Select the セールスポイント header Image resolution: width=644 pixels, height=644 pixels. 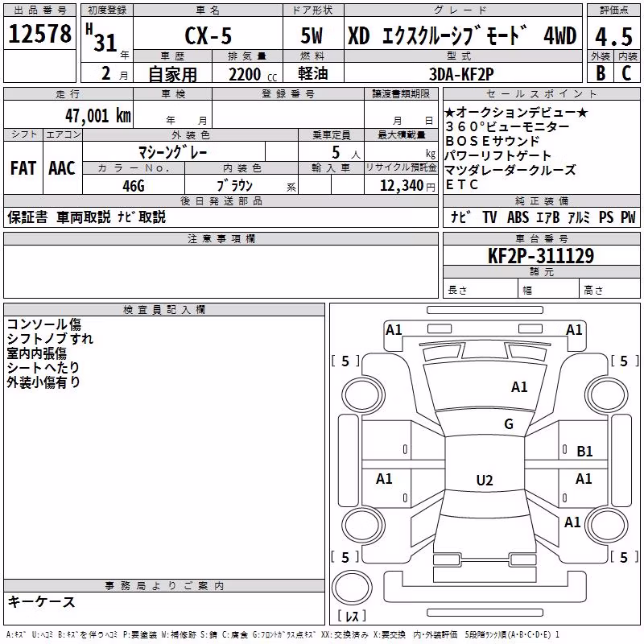(x=541, y=93)
